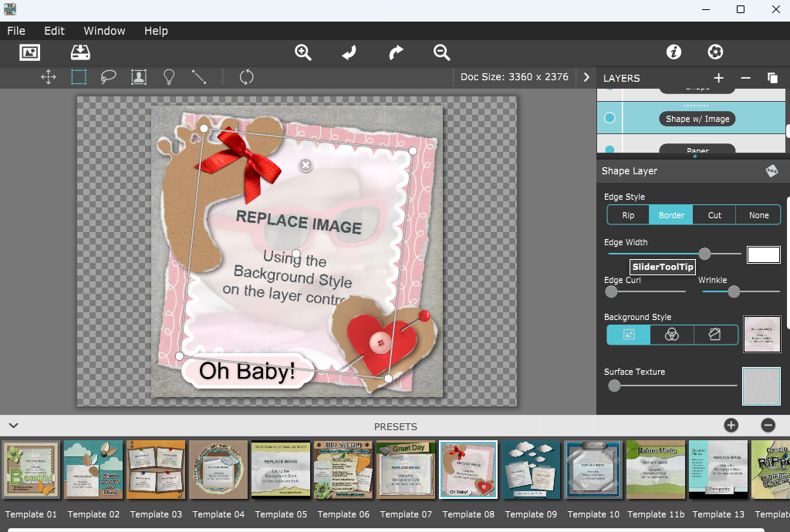
Task: Open the settings gear icon
Action: coord(715,52)
